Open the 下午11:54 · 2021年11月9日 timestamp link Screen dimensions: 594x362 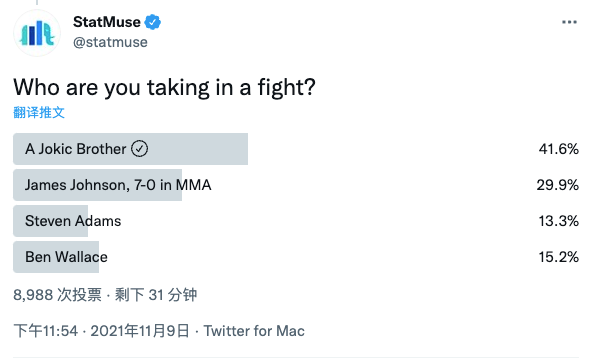pyautogui.click(x=101, y=331)
